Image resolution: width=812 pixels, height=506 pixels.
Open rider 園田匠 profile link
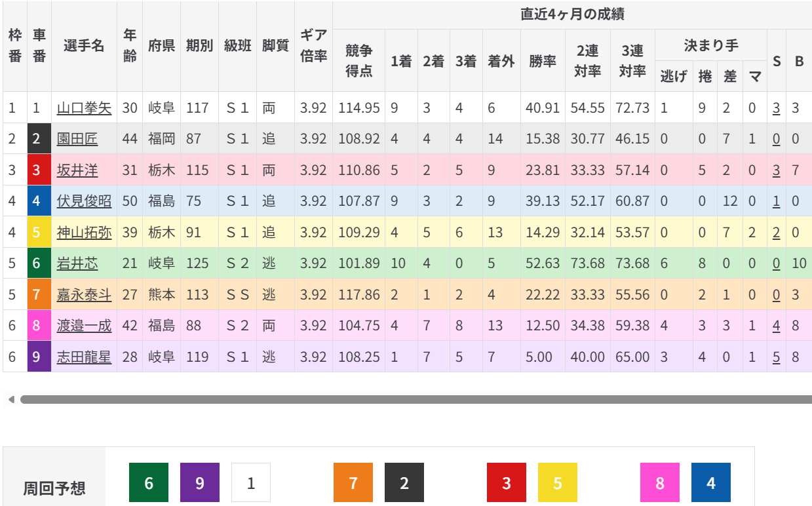77,139
